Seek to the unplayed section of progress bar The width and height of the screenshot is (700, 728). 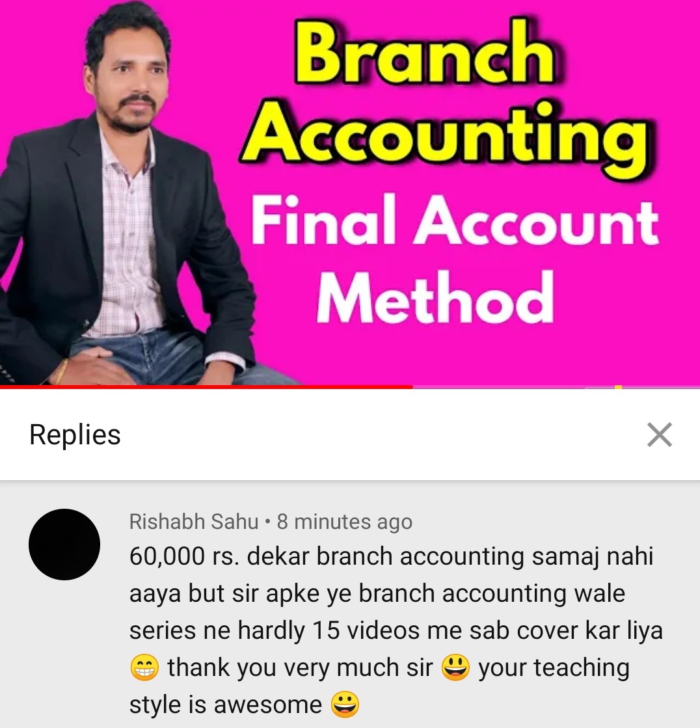click(x=556, y=386)
